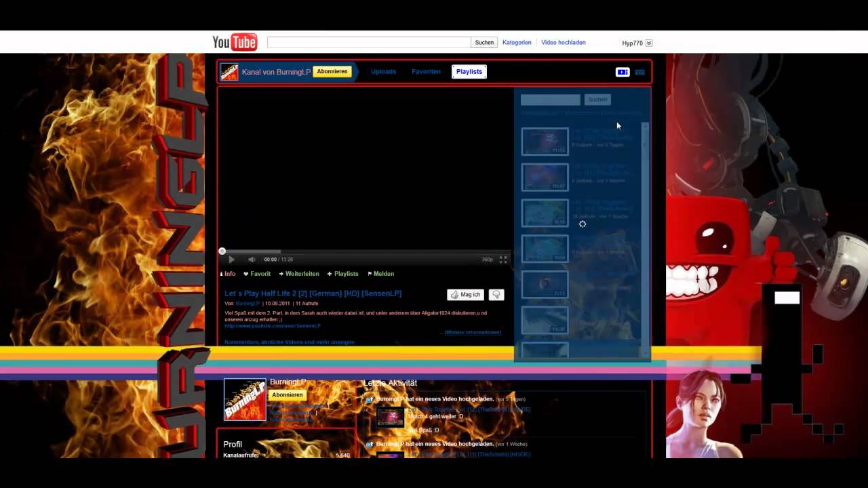The image size is (868, 488).
Task: Dislike video with thumbs-down button
Action: coord(496,295)
